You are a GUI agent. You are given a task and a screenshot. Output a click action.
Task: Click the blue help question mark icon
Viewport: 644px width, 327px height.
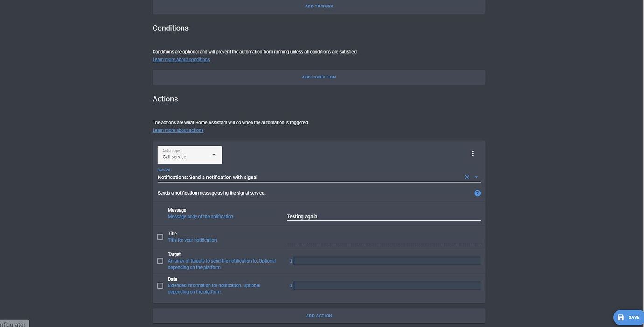coord(477,193)
